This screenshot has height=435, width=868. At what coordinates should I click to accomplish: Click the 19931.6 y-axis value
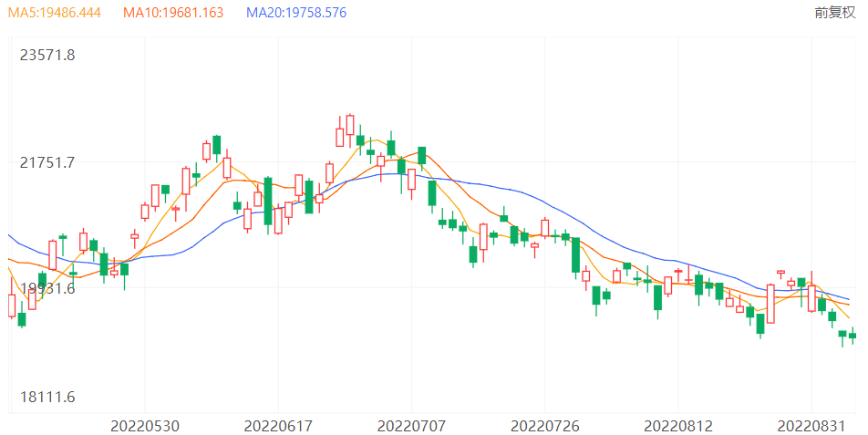click(47, 288)
